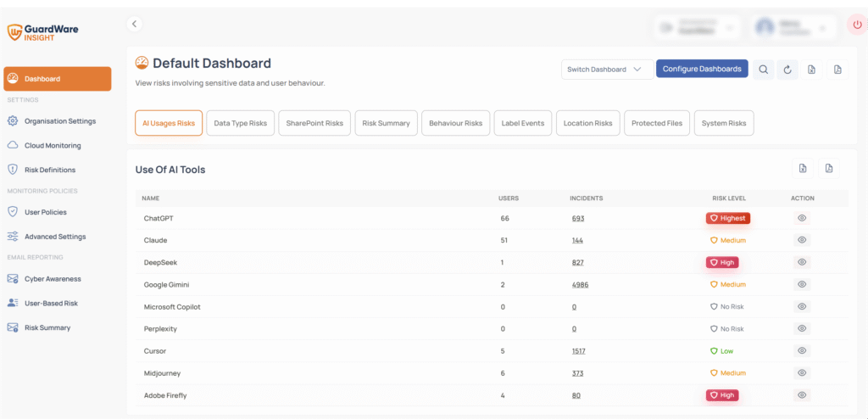Select the AI Usages Risks tab

[169, 123]
